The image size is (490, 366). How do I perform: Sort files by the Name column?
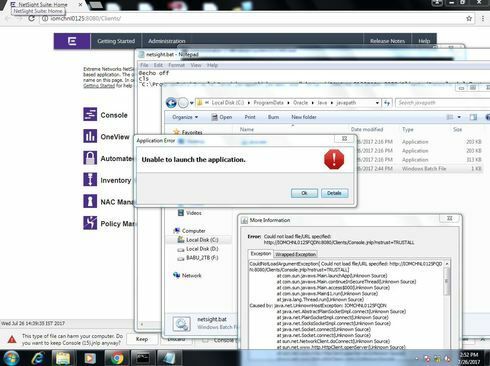click(x=247, y=129)
